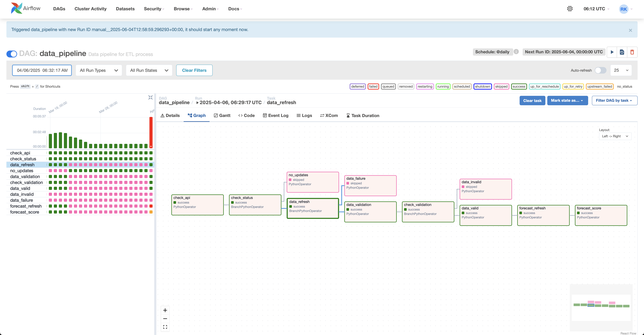The height and width of the screenshot is (335, 644).
Task: Fit graph to view with the expand icon
Action: 165,327
